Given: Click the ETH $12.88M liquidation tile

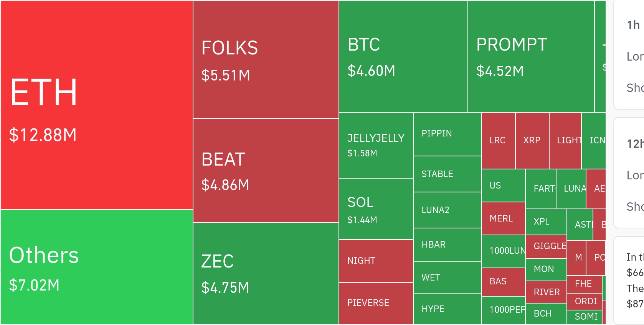Looking at the screenshot, I should click(x=96, y=105).
